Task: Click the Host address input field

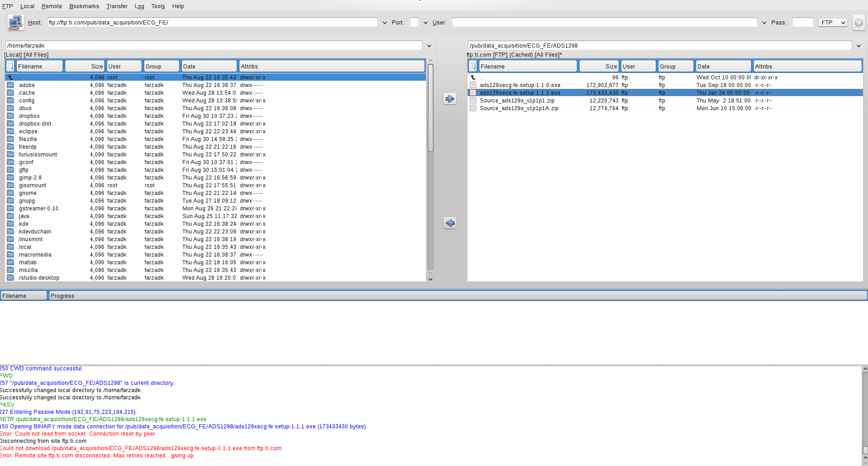Action: pos(212,23)
